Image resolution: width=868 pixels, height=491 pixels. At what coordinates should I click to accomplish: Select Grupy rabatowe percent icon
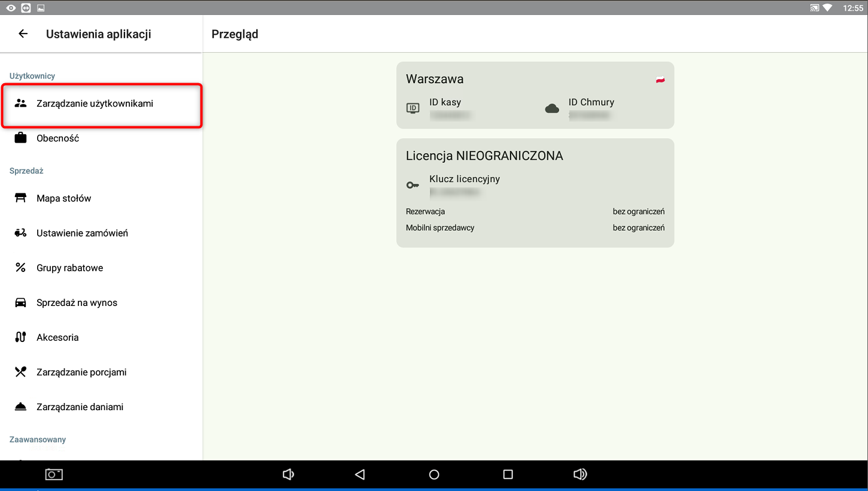(x=20, y=268)
